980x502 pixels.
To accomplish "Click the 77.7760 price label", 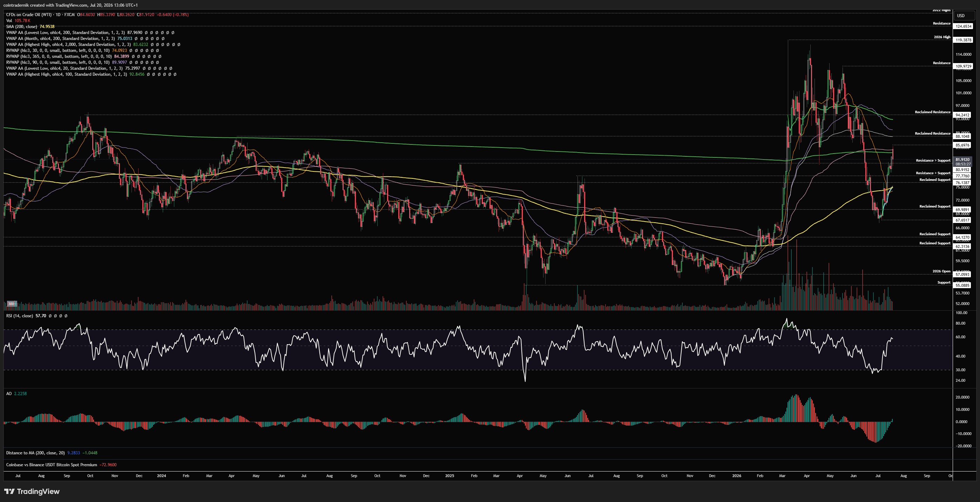I will tap(962, 176).
